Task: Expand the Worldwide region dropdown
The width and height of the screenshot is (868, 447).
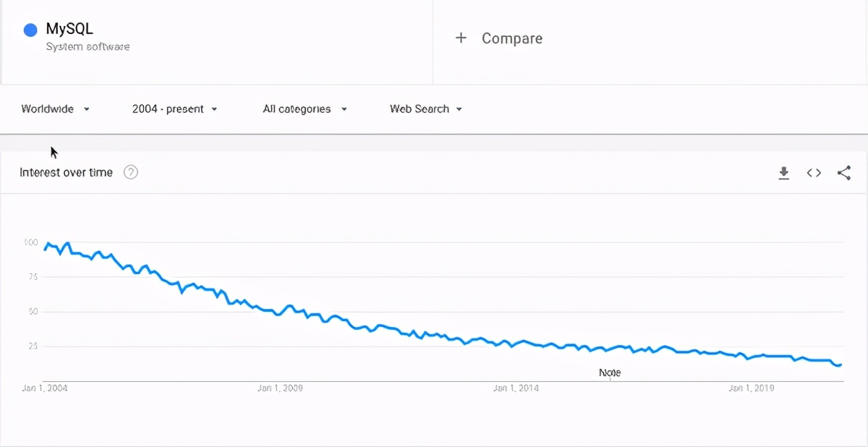Action: pos(56,109)
